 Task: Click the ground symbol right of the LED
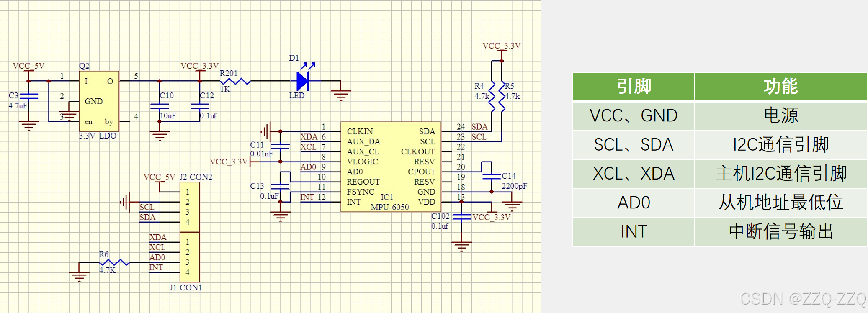341,96
